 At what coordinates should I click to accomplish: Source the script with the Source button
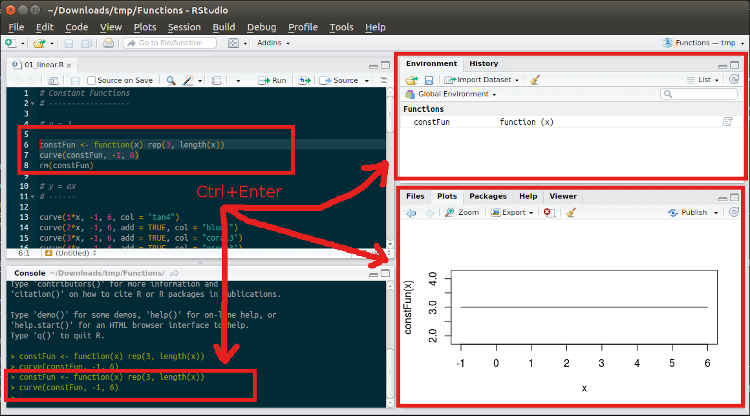[x=339, y=81]
